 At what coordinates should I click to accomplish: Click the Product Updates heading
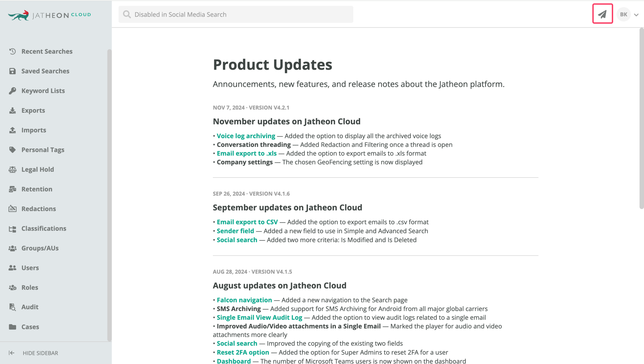[x=272, y=65]
